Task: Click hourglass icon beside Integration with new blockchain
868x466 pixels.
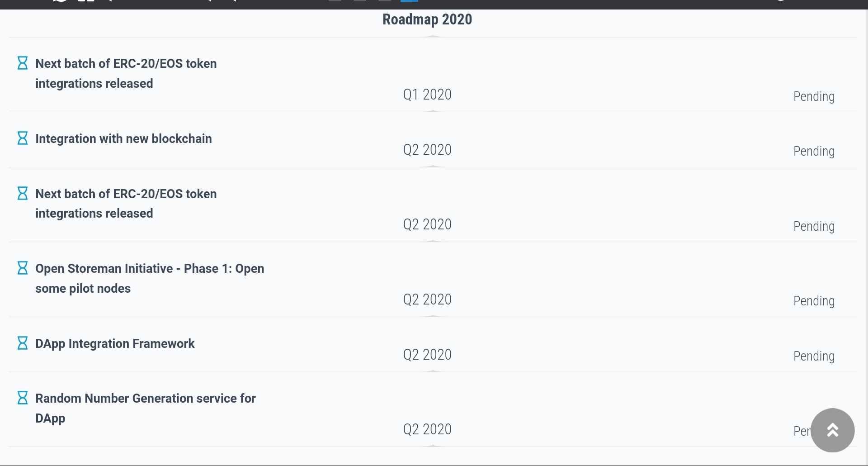Action: coord(22,138)
